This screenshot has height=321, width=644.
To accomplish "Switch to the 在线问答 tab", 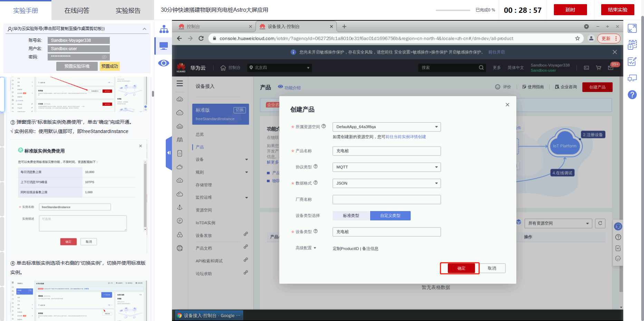I will click(x=77, y=10).
